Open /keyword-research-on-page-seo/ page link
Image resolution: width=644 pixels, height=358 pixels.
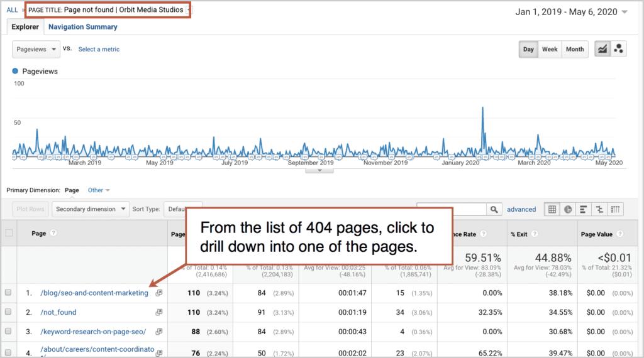point(93,332)
